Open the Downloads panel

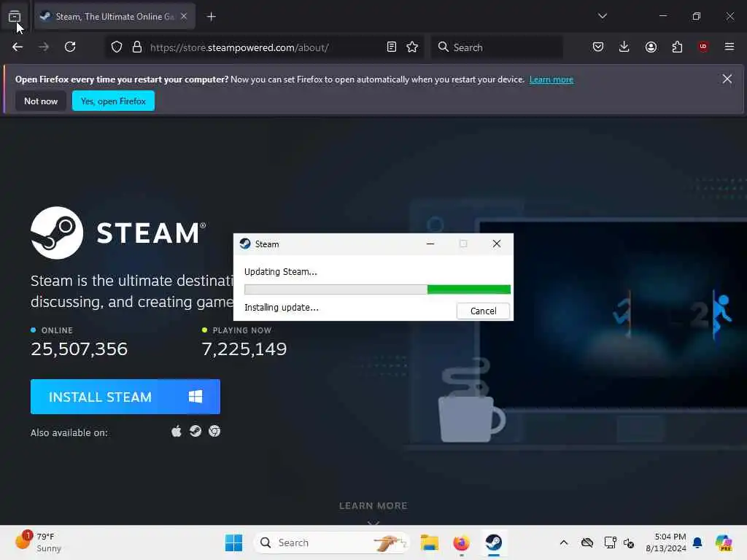point(624,47)
